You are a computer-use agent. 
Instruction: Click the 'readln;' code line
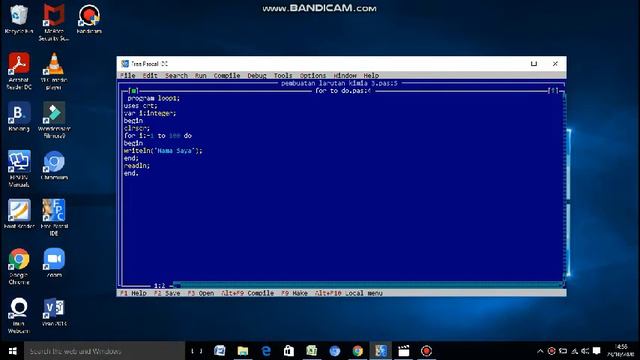[137, 166]
